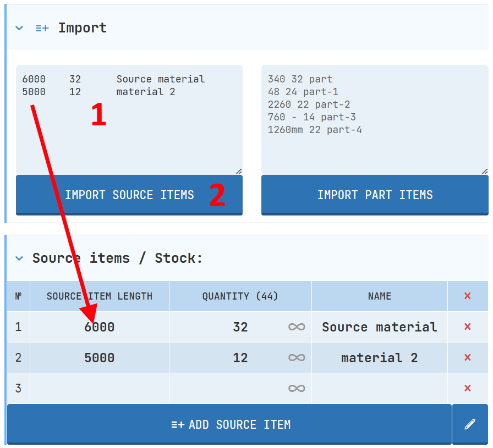Toggle infinity quantity for Source material row

pos(296,327)
